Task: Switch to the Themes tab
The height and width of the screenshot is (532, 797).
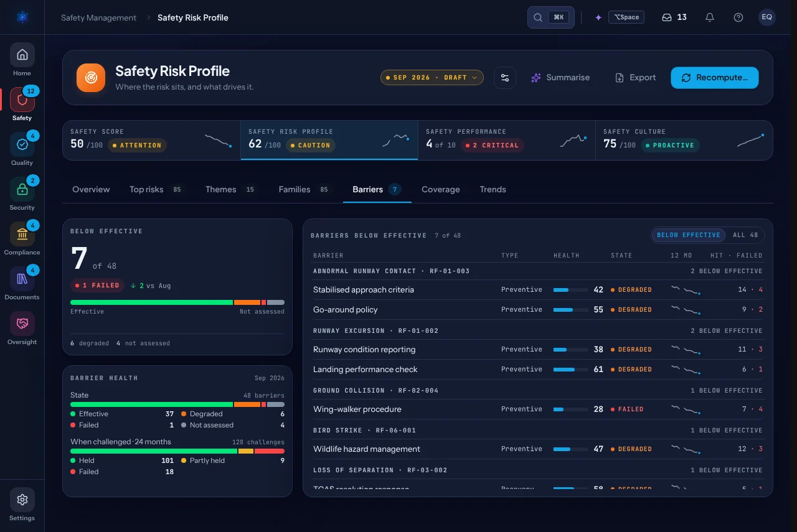Action: (x=232, y=189)
